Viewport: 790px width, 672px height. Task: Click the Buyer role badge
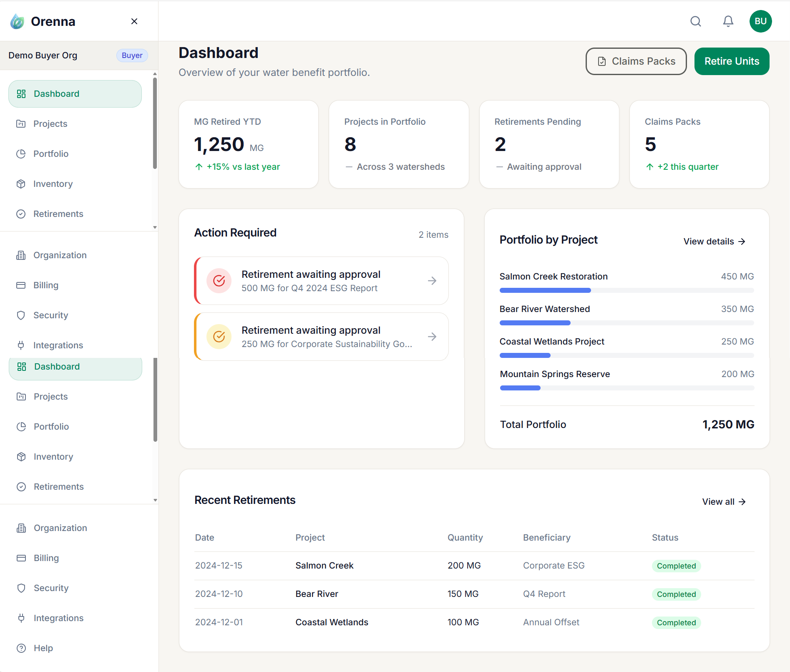pos(132,55)
